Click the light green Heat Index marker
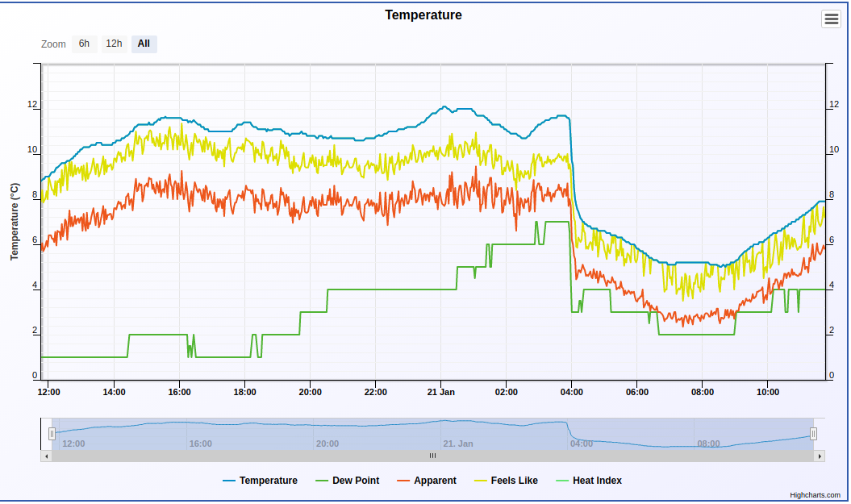 tap(561, 481)
